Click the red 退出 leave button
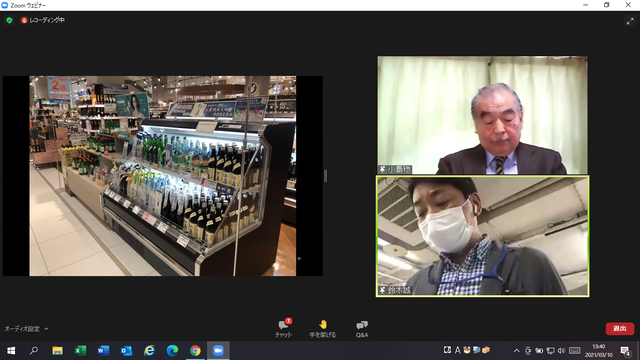Viewport: 640px width, 360px height. (620, 329)
